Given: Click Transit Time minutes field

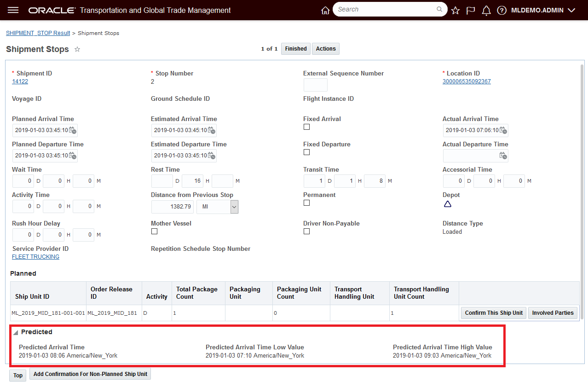Looking at the screenshot, I should [x=374, y=181].
